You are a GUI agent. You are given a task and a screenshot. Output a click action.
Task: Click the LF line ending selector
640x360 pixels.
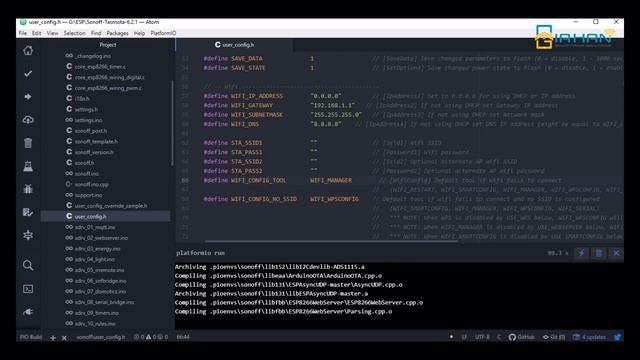(464, 337)
